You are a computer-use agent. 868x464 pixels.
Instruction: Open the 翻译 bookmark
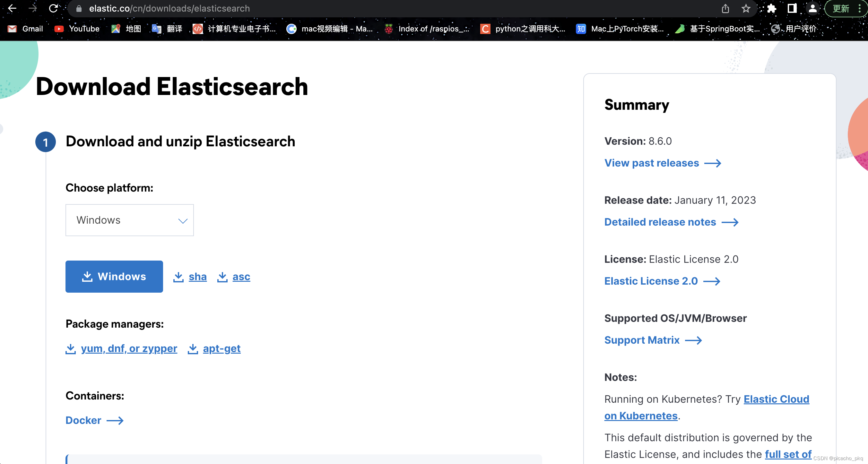click(167, 29)
